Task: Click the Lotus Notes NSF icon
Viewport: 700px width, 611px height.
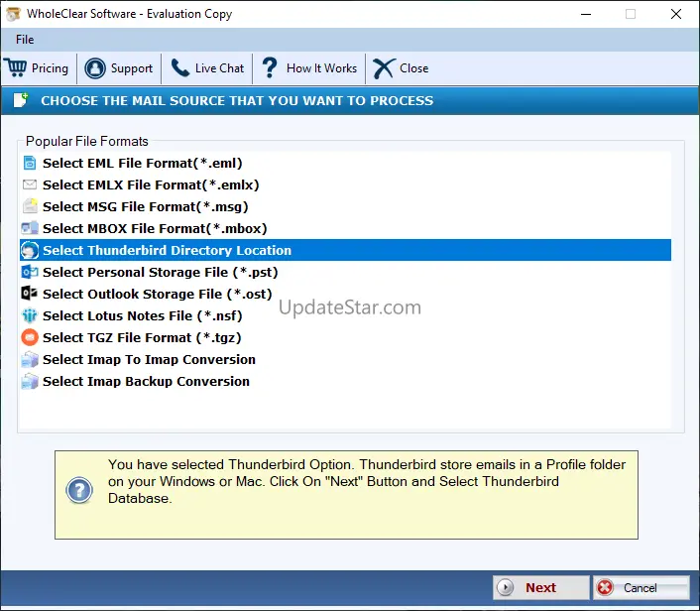Action: 30,315
